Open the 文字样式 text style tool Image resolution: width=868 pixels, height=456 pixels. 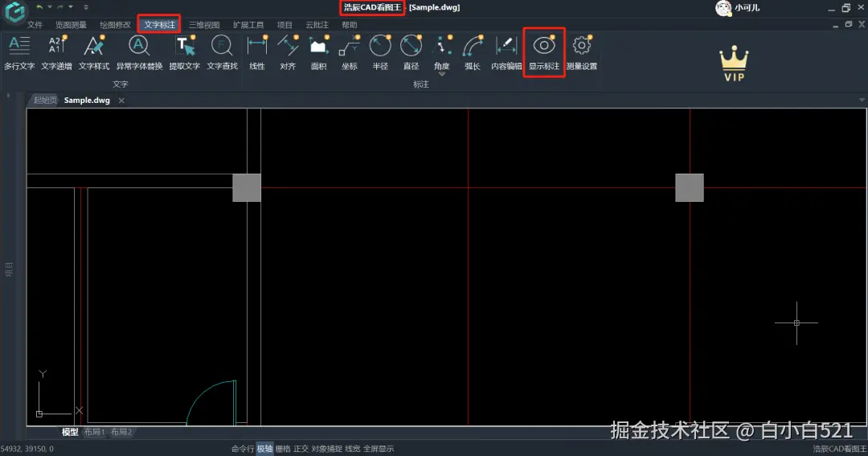pyautogui.click(x=93, y=52)
